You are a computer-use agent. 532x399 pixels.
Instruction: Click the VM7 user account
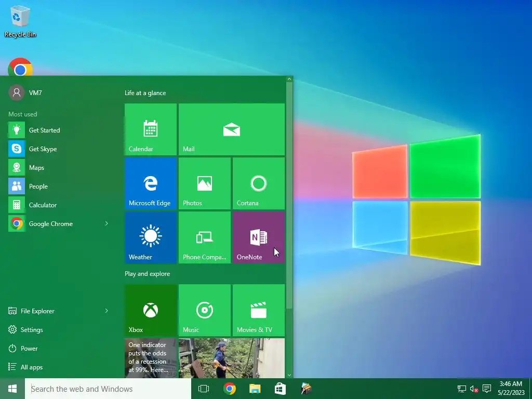click(25, 92)
